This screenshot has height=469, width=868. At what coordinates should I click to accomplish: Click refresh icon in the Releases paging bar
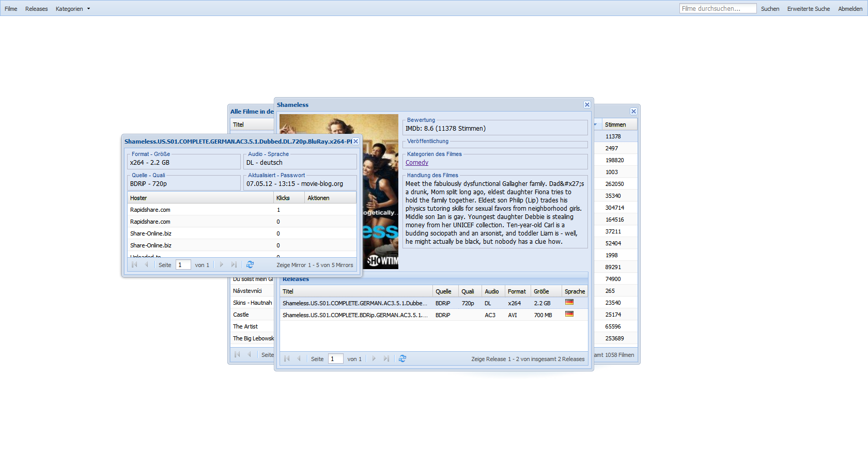point(402,359)
